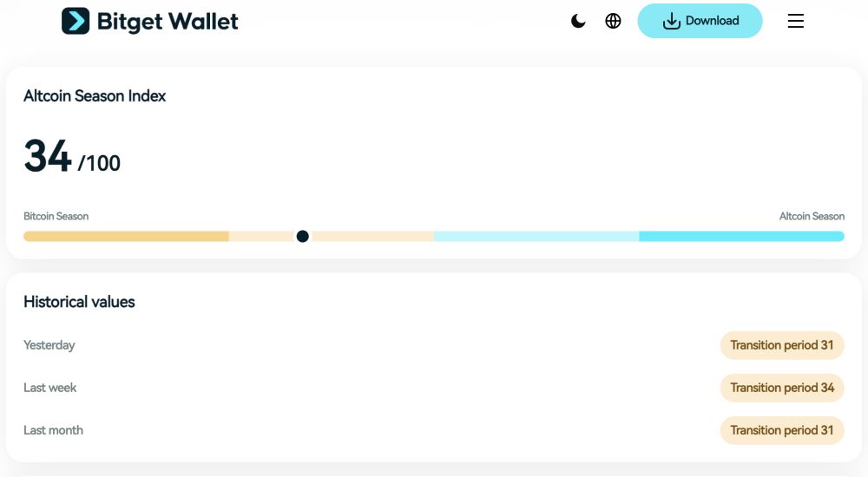Click the Bitget Wallet logo icon

[x=76, y=21]
